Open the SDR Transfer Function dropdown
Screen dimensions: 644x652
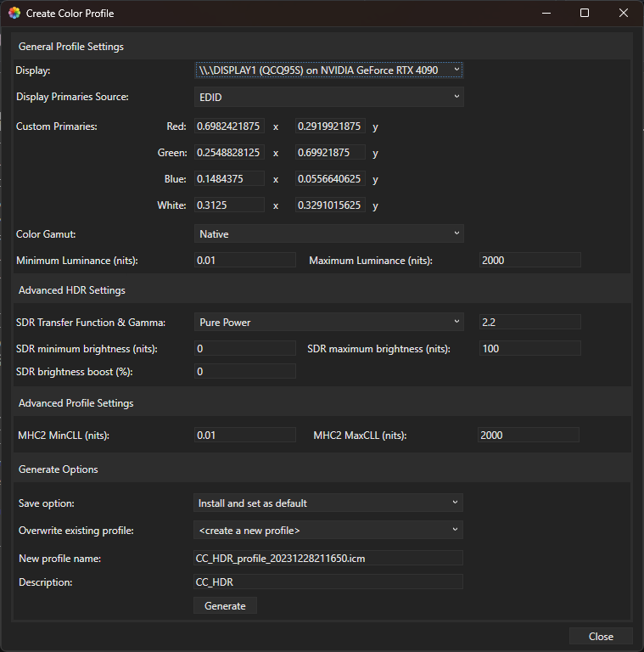[x=328, y=323]
